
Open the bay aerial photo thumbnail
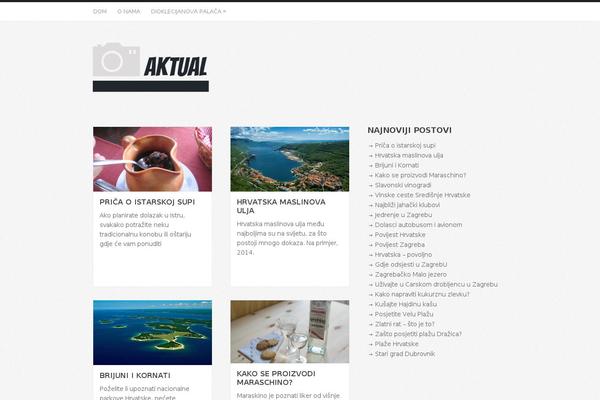click(x=290, y=159)
